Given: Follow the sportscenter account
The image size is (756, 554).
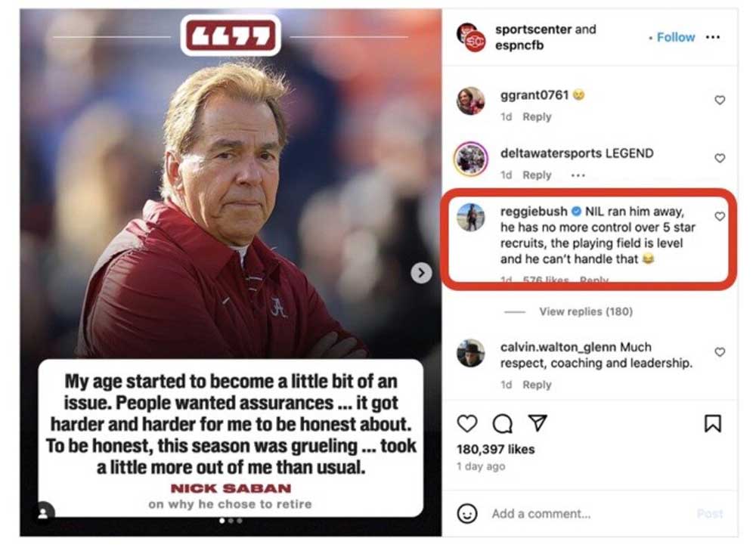Looking at the screenshot, I should (x=675, y=37).
